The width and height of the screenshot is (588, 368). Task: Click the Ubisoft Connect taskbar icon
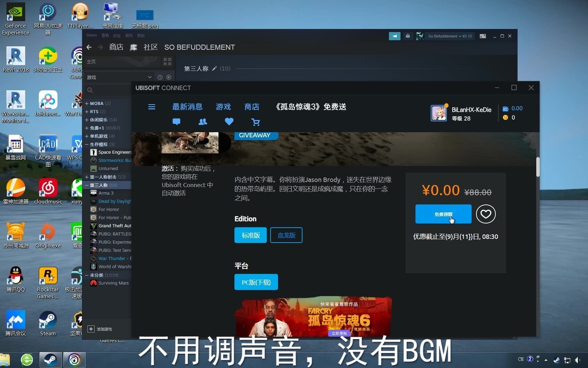(75, 359)
